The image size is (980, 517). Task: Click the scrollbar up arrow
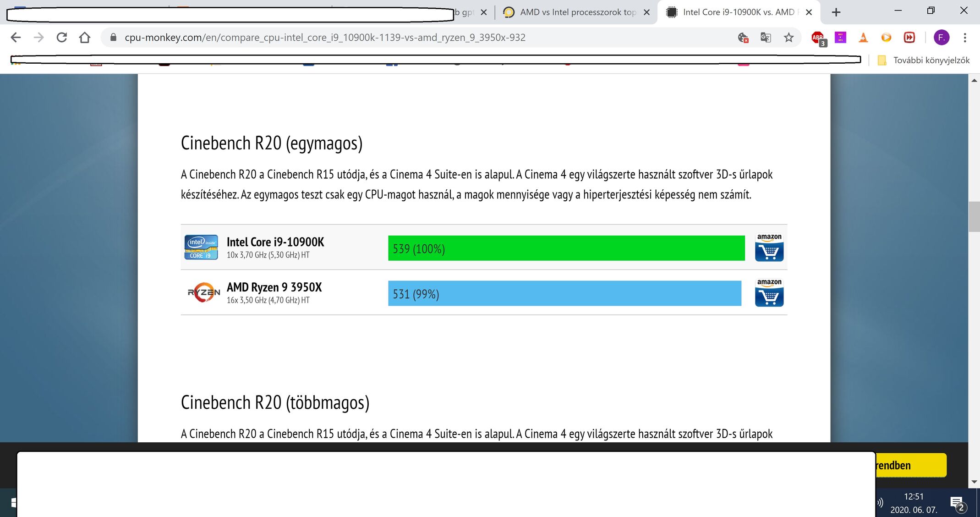pyautogui.click(x=974, y=81)
